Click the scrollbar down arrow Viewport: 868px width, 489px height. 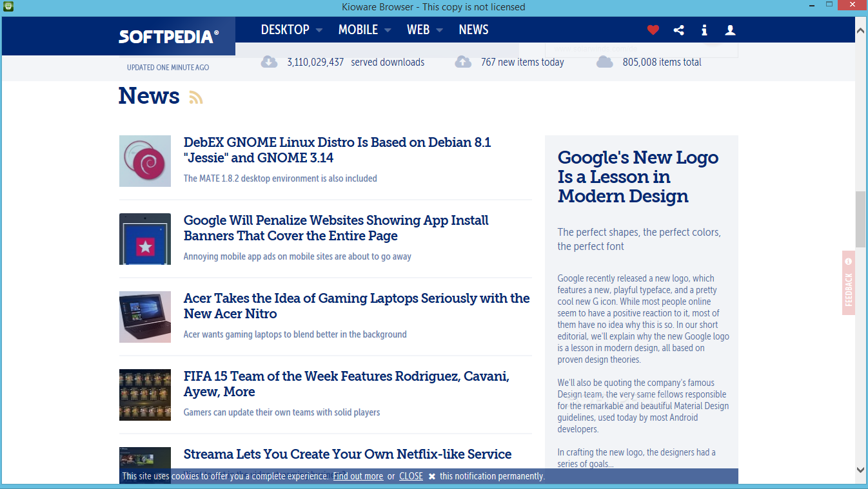[x=860, y=470]
